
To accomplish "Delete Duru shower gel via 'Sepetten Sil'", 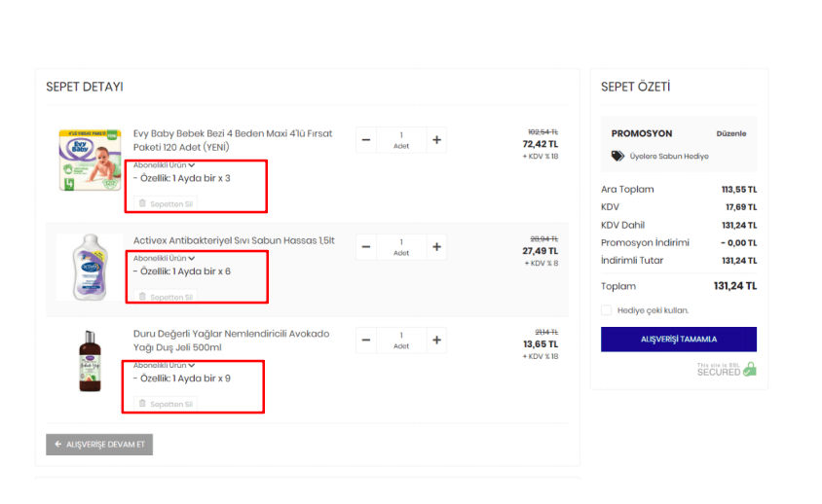I will coord(166,404).
